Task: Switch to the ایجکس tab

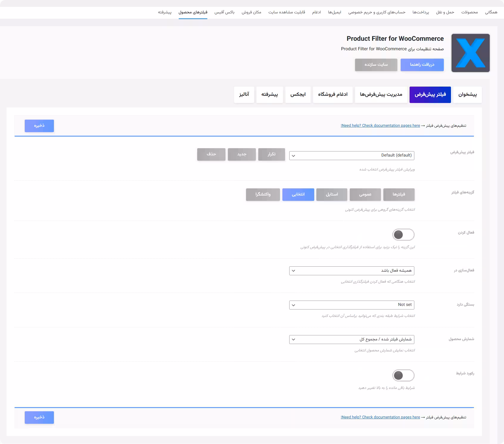Action: [298, 95]
